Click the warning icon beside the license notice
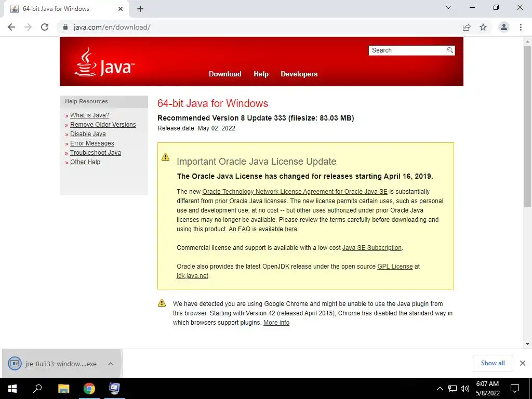Viewport: 532px width, 399px height. pos(165,157)
